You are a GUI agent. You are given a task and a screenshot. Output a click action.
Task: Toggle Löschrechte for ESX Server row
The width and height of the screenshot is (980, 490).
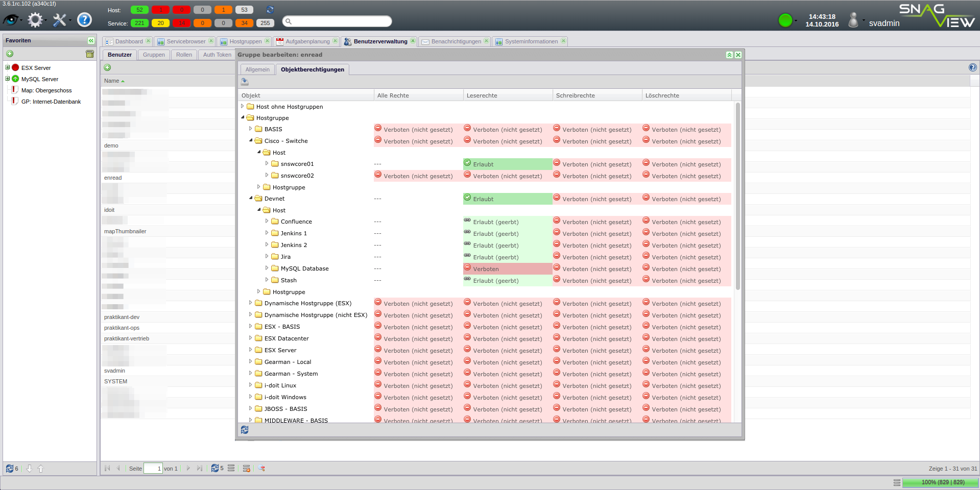[686, 350]
